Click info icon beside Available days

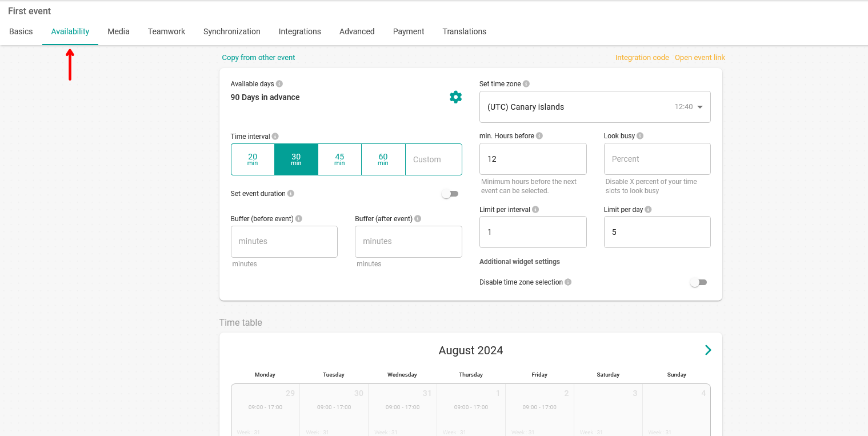[279, 84]
